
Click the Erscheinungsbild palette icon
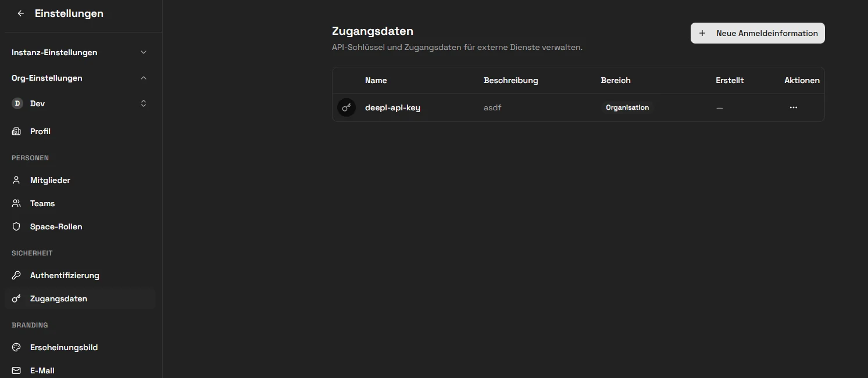point(16,347)
